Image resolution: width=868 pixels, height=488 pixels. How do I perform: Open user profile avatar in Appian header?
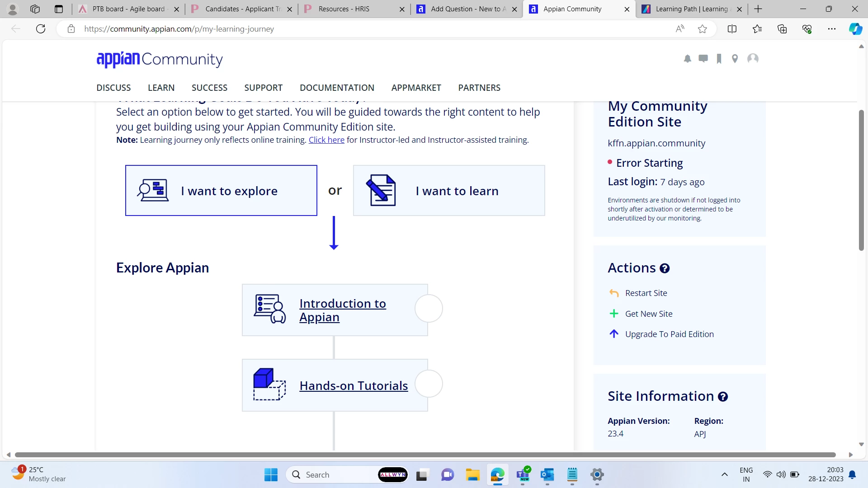[753, 59]
